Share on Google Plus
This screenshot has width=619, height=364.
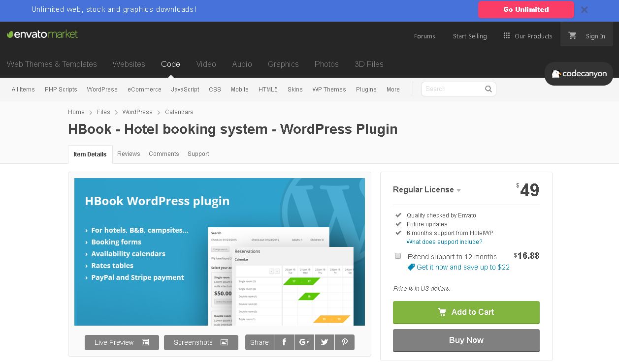(x=304, y=342)
